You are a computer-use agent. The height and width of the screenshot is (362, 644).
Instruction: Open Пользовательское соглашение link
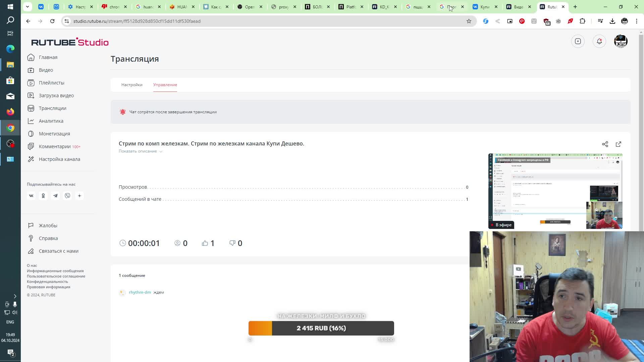coord(56,276)
